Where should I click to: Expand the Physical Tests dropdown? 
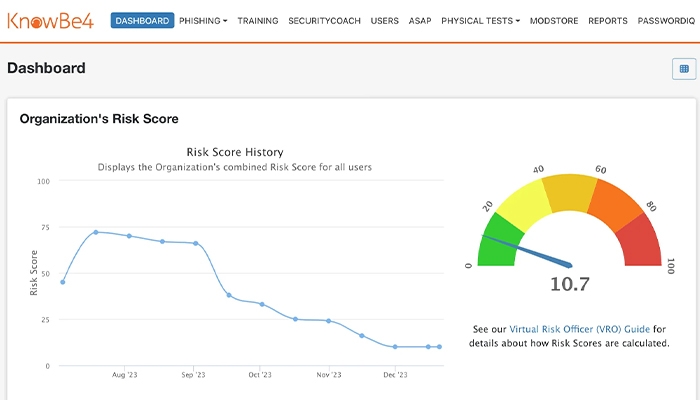[480, 21]
